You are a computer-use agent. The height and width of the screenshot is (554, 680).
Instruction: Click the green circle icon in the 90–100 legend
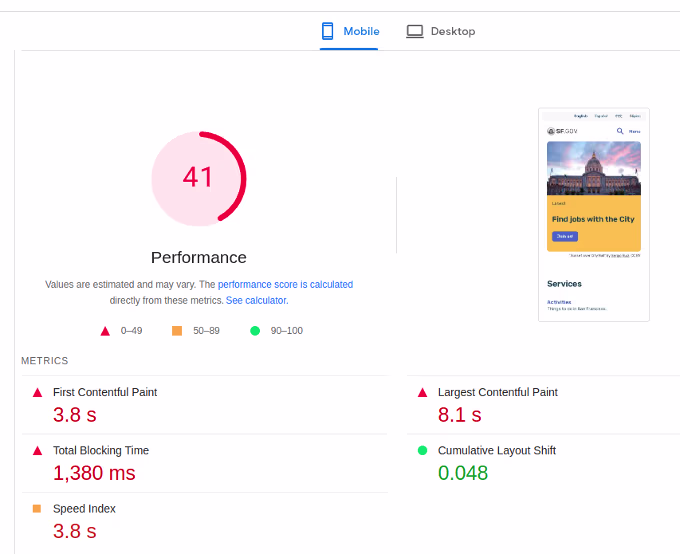pos(255,331)
